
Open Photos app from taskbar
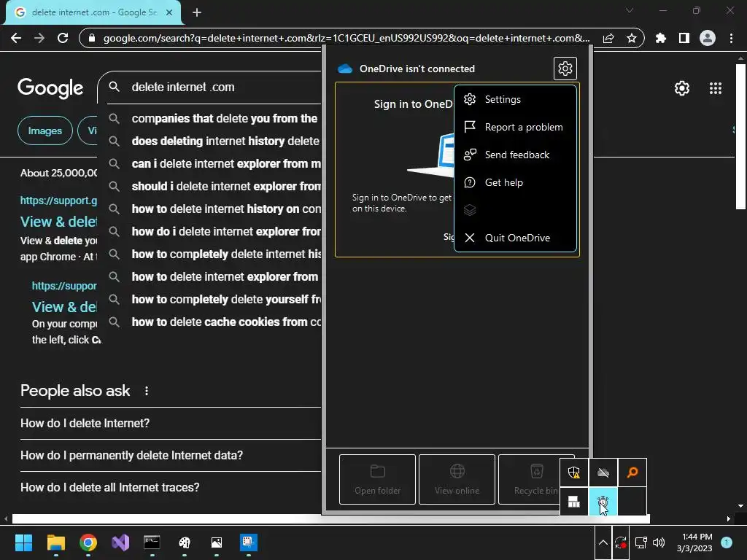point(216,542)
